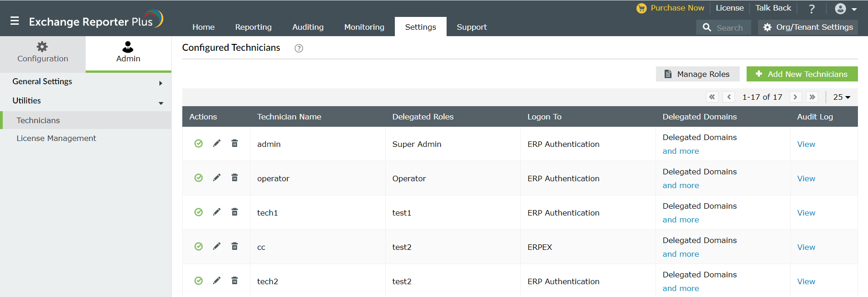Click the edit pencil for tech1
The width and height of the screenshot is (868, 297).
(x=217, y=212)
